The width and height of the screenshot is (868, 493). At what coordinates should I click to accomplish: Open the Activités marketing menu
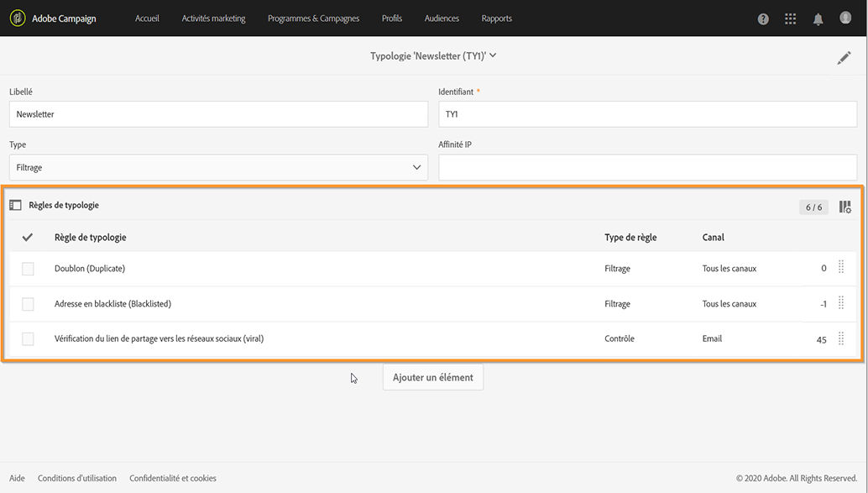point(213,18)
